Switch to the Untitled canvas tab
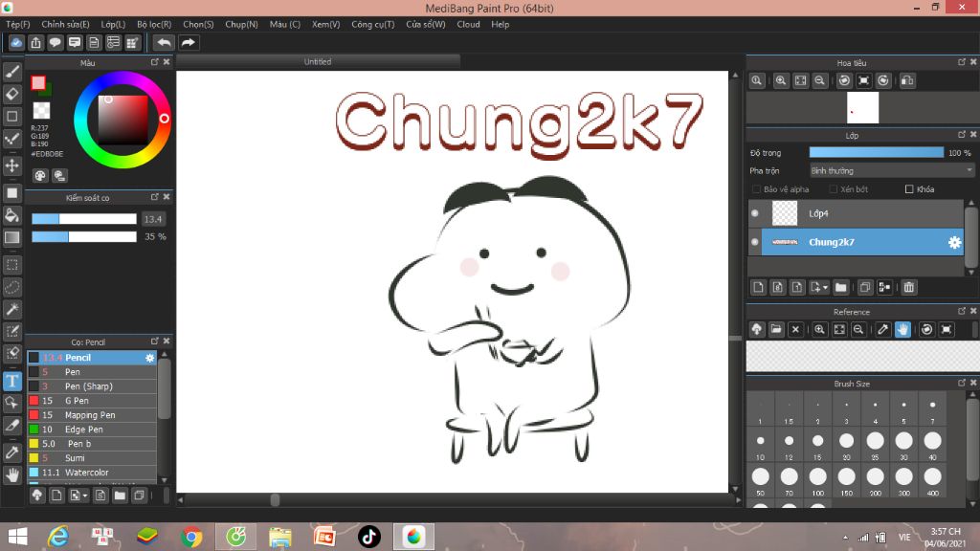Viewport: 980px width, 551px height. tap(318, 62)
